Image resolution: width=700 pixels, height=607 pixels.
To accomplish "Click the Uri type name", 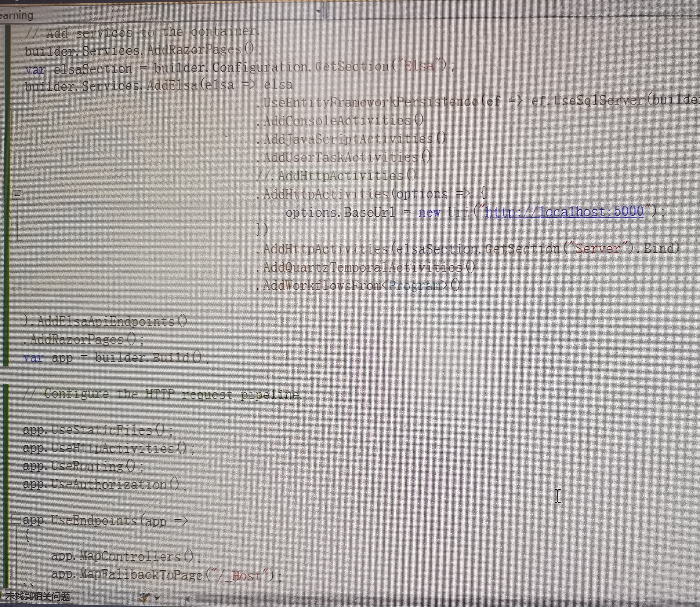I will click(x=458, y=212).
